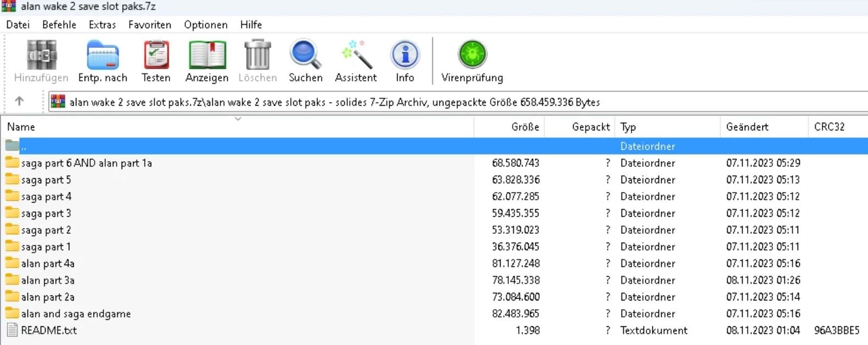The width and height of the screenshot is (868, 345).
Task: Click the size value 36.376.045
Action: [515, 247]
